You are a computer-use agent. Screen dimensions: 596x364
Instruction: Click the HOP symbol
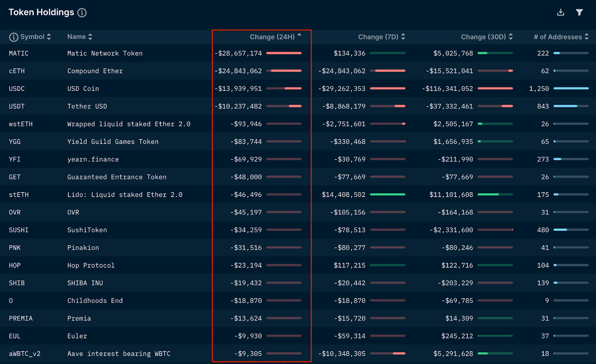15,266
